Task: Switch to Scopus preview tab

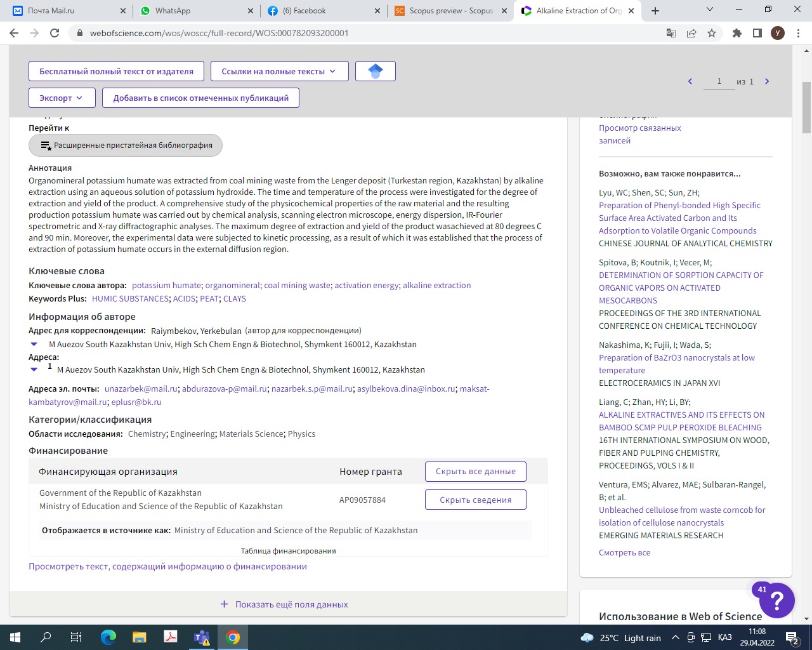Action: [x=450, y=11]
